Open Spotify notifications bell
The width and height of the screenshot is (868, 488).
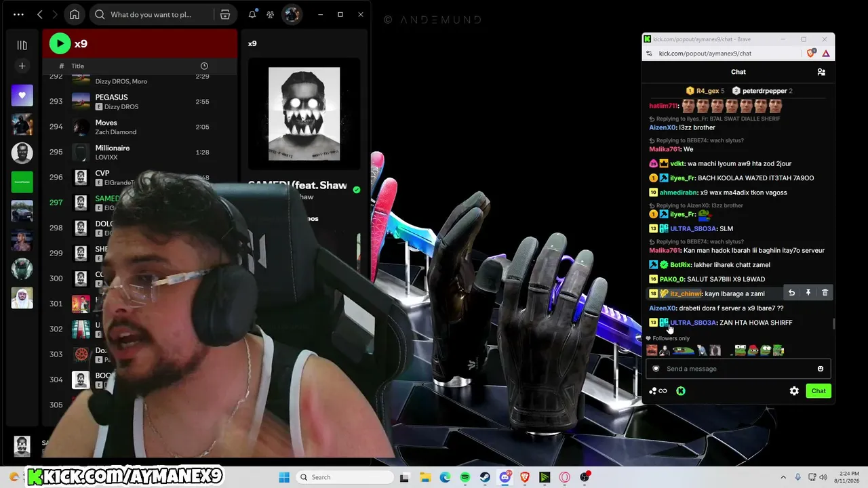pyautogui.click(x=252, y=14)
